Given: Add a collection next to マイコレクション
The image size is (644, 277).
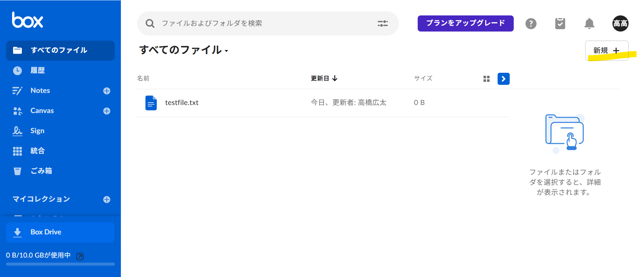Looking at the screenshot, I should point(107,200).
